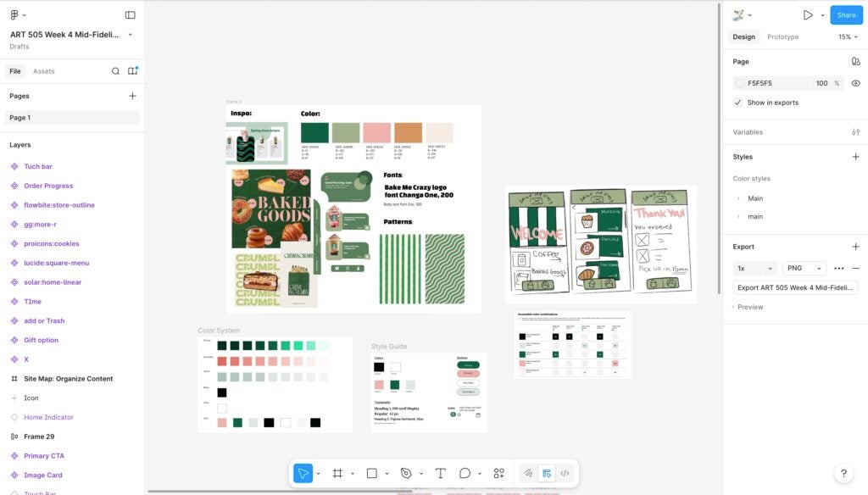This screenshot has width=868, height=495.
Task: Click the Share button
Action: (845, 14)
